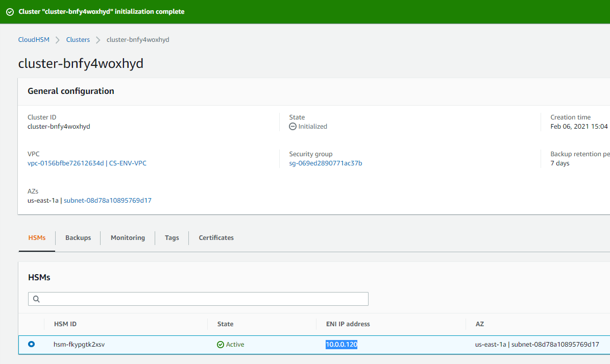Screen dimensions: 610x364
Task: Navigate to CloudHSM breadcrumb
Action: (34, 39)
